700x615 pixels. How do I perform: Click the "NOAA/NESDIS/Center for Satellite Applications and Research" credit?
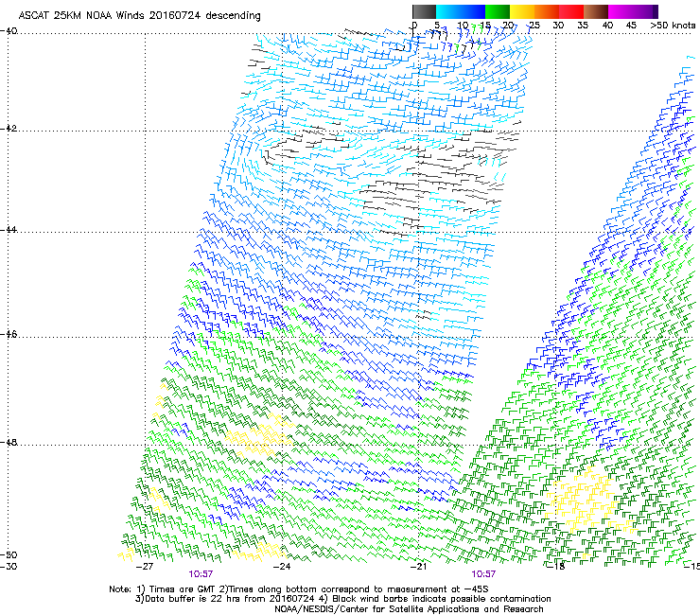(409, 609)
